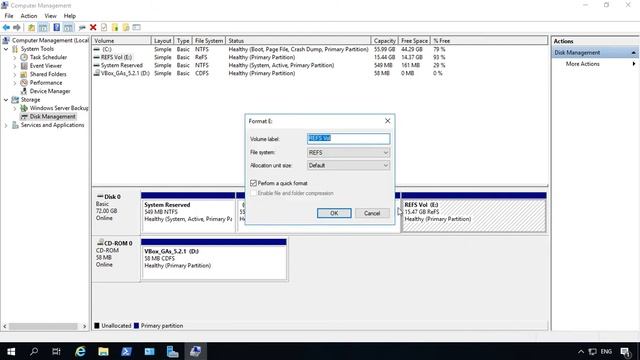Open the View menu
Image resolution: width=640 pixels, height=360 pixels.
(x=51, y=16)
